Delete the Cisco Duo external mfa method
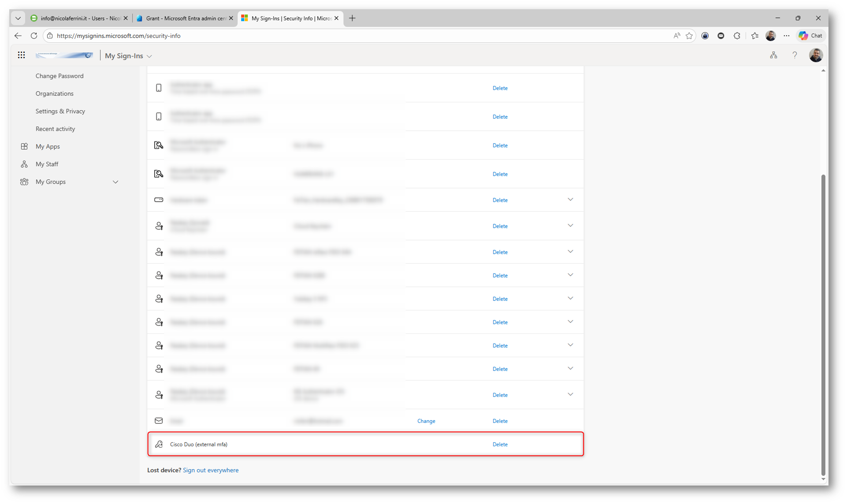The image size is (847, 504). tap(500, 444)
